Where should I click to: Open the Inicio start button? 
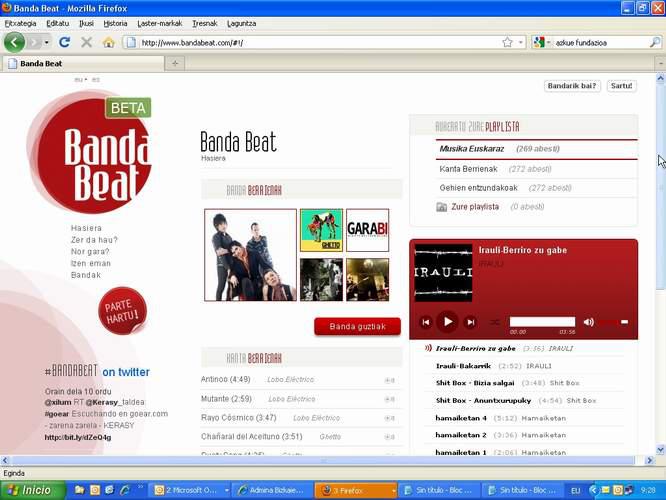coord(33,490)
